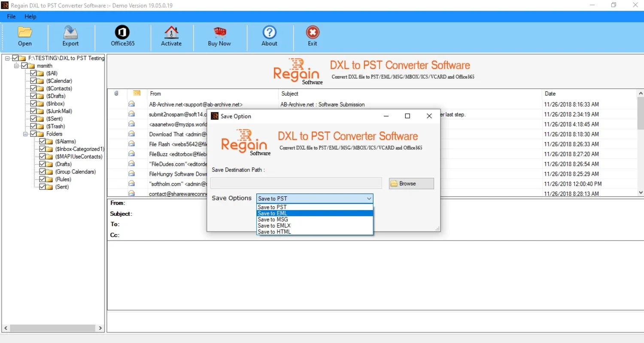Image resolution: width=644 pixels, height=343 pixels.
Task: Maximize the Save Option dialog
Action: coord(407,116)
